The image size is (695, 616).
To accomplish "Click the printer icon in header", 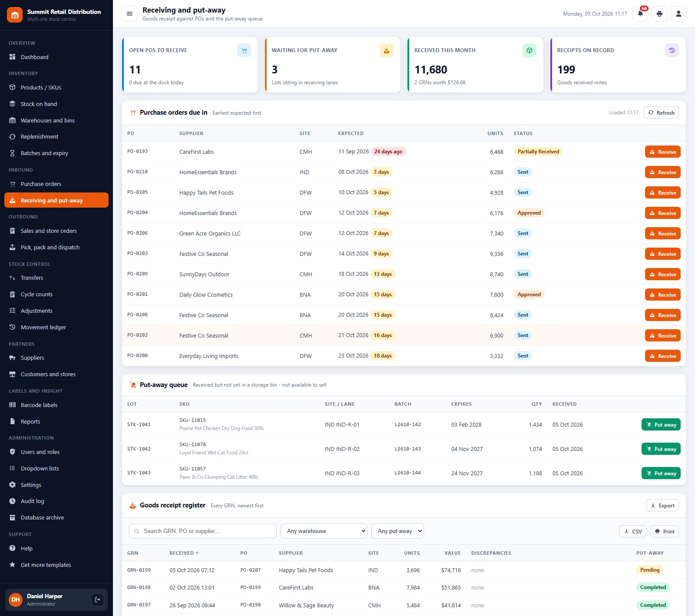I will (x=659, y=14).
